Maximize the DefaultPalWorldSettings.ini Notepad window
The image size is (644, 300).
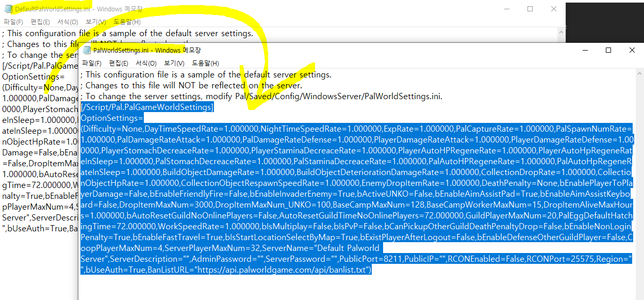coord(530,9)
